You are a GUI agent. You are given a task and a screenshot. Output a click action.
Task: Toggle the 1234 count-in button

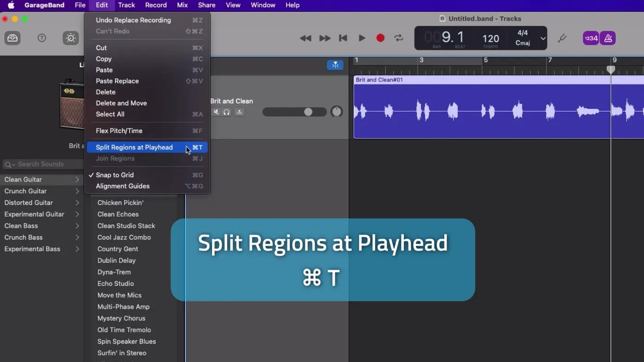pos(591,38)
